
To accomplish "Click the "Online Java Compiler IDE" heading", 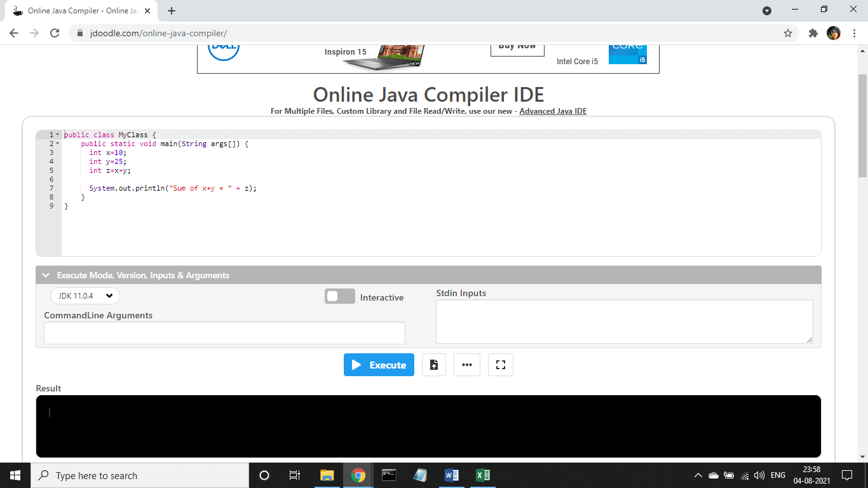I will click(x=428, y=94).
